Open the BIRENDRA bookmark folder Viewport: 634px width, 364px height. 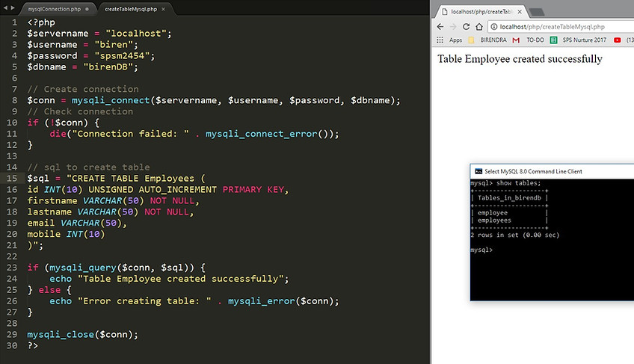click(x=471, y=40)
